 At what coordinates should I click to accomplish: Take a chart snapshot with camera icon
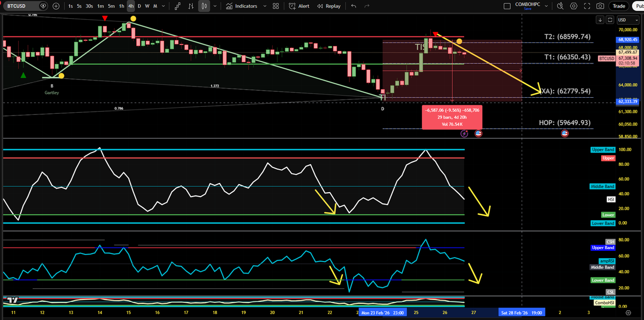pos(600,6)
